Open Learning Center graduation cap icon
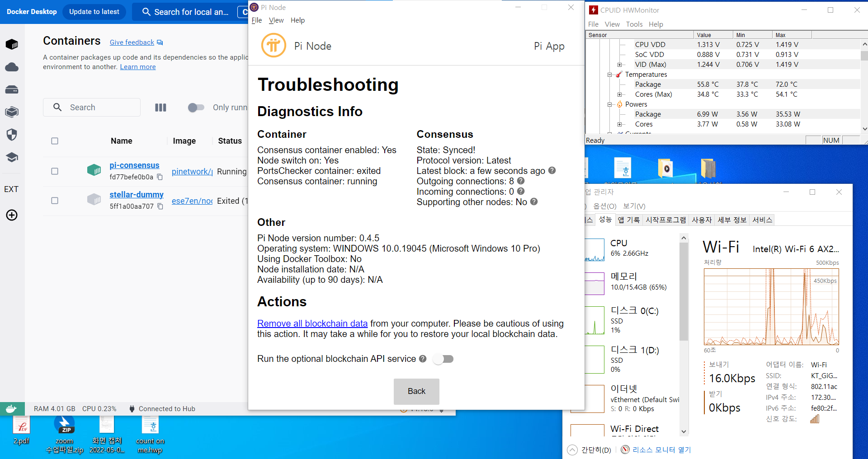Image resolution: width=868 pixels, height=459 pixels. 12,157
